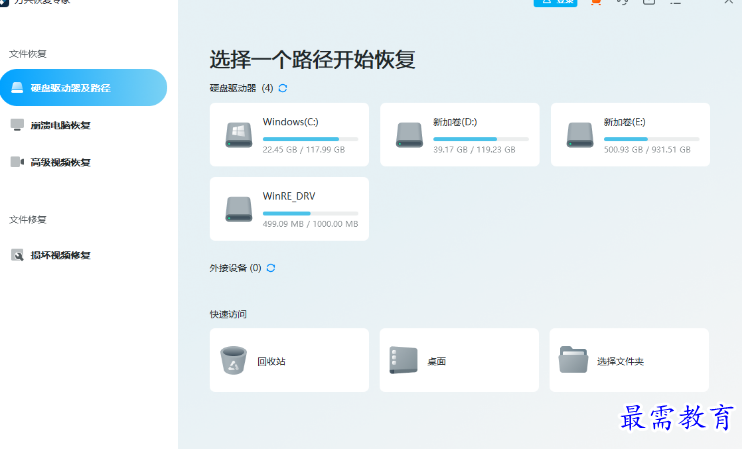Select the WinRE_DRV drive name label
The height and width of the screenshot is (449, 742).
click(289, 196)
